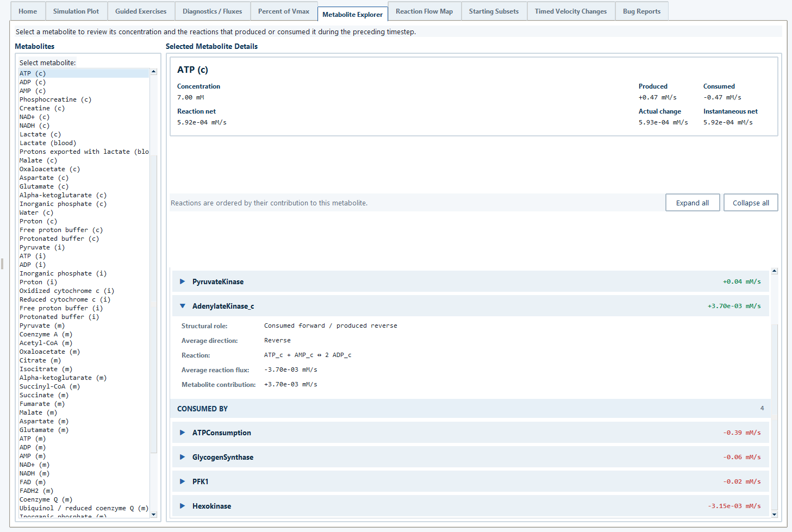This screenshot has width=792, height=532.
Task: Select Proton (c) in the list
Action: tap(84, 221)
